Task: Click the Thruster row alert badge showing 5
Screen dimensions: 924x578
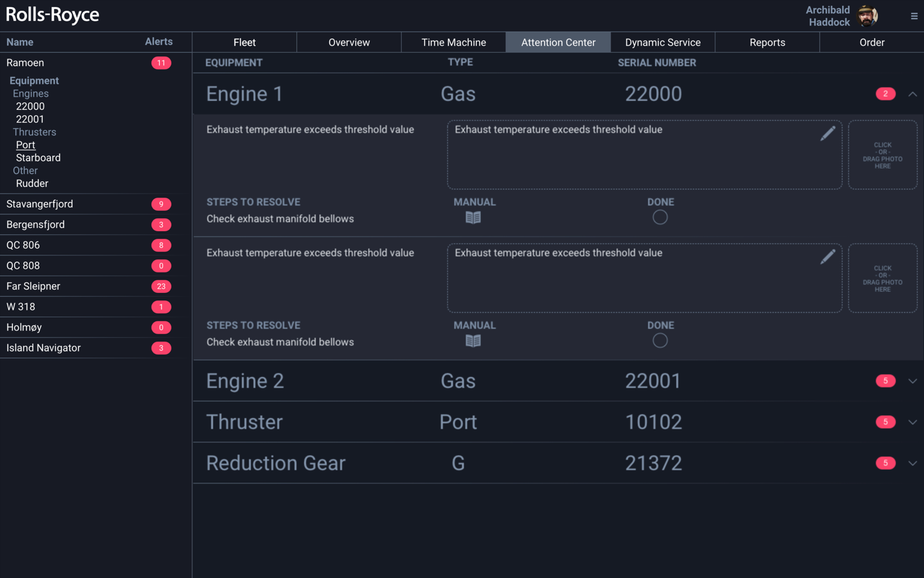Action: point(885,422)
